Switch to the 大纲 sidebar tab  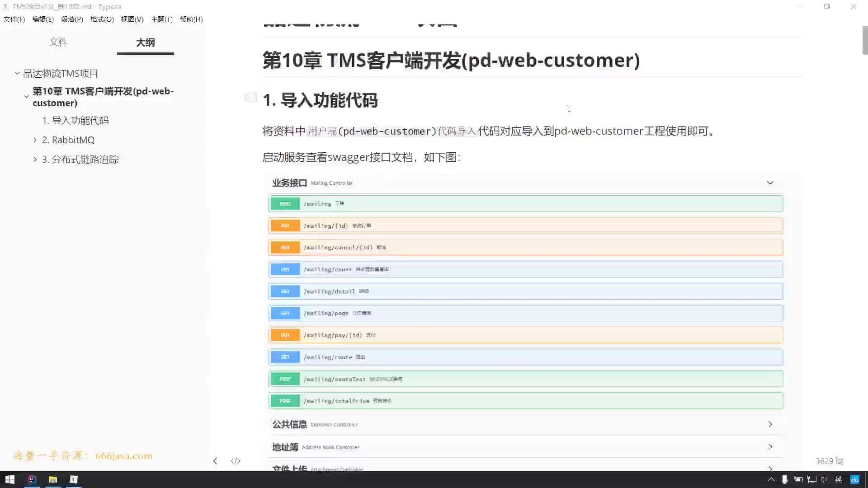click(146, 42)
